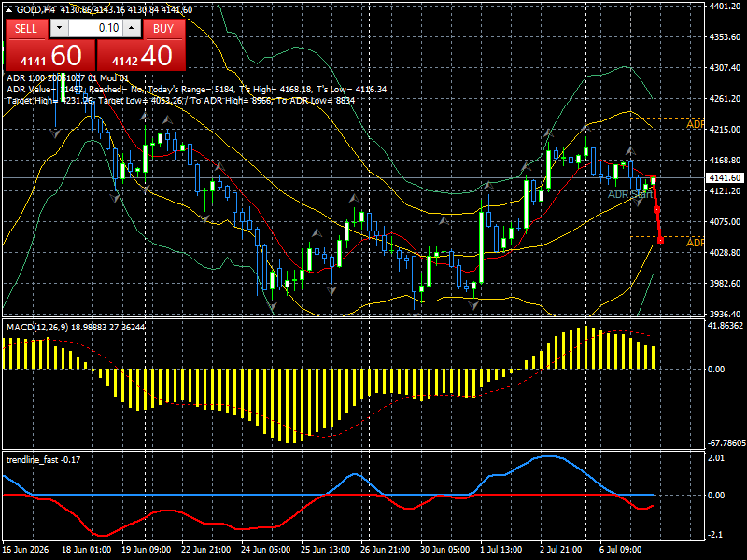
Task: Click the -2.1 trendline scale value
Action: 716,535
